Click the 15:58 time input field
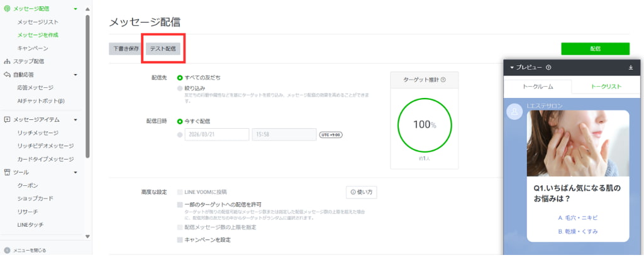The image size is (644, 260). coord(284,134)
